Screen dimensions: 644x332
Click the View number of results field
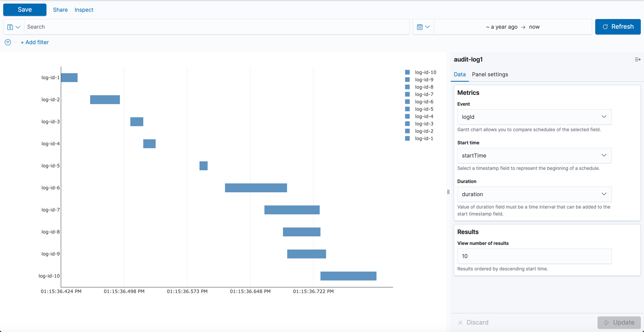pos(534,256)
